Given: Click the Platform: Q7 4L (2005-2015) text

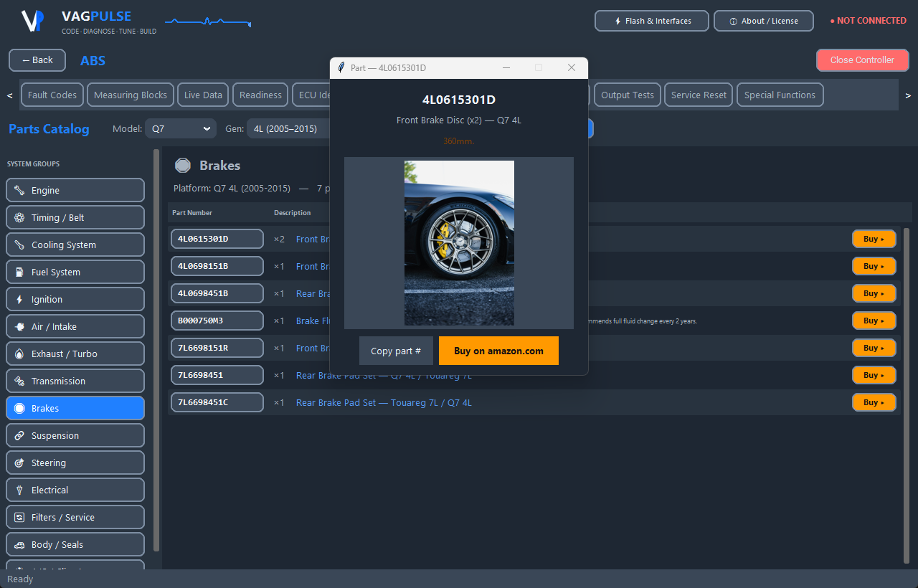Looking at the screenshot, I should [232, 189].
